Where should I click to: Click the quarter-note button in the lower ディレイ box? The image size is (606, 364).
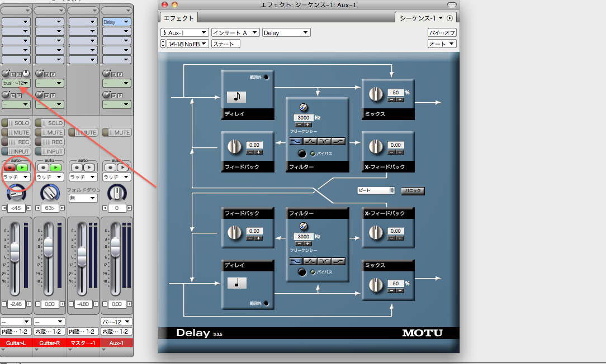coord(236,283)
